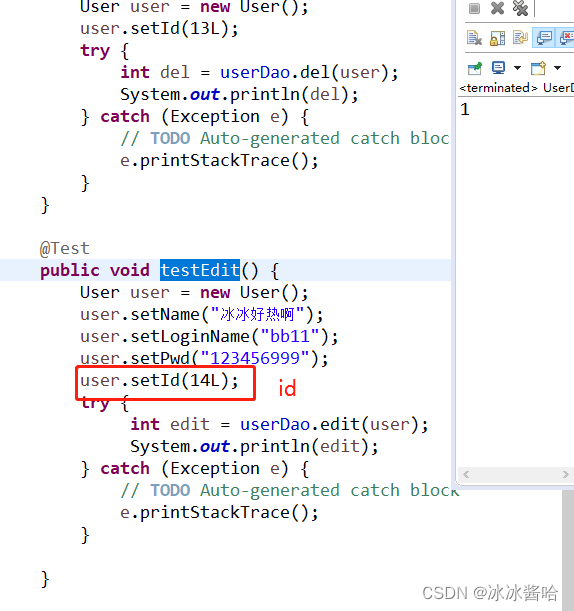Click the <terminated> launch label in console
Image resolution: width=574 pixels, height=611 pixels.
pos(499,88)
